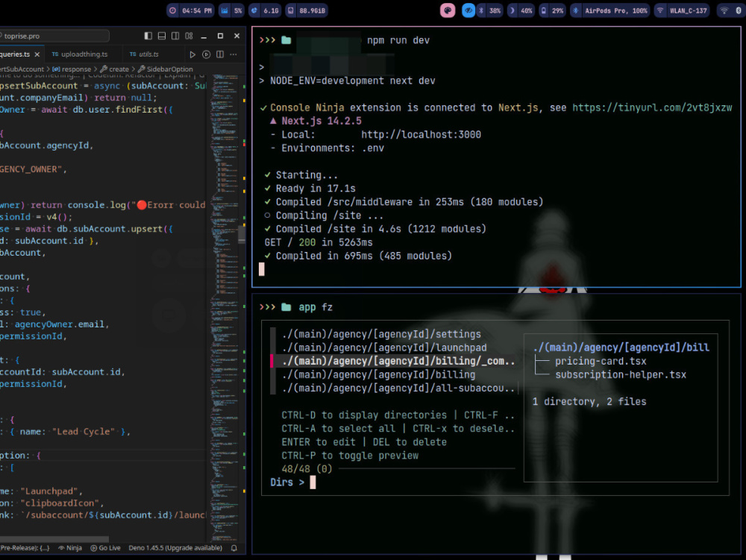This screenshot has width=746, height=560.
Task: Toggle the primary sidebar layout icon
Action: 148,36
